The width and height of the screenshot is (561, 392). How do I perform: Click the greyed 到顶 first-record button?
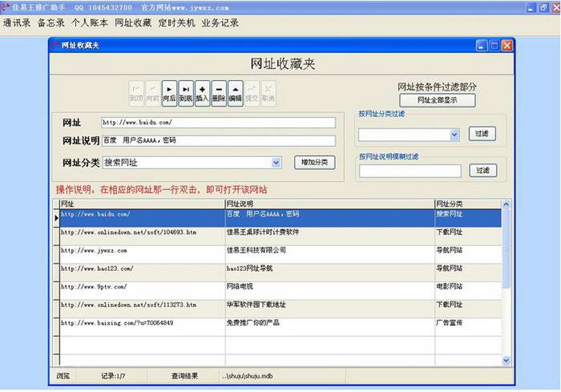[x=136, y=94]
